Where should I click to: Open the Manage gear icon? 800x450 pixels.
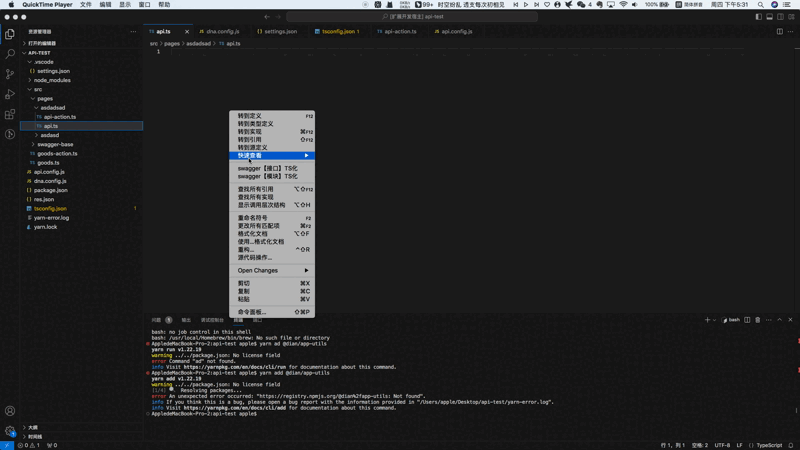tap(10, 431)
